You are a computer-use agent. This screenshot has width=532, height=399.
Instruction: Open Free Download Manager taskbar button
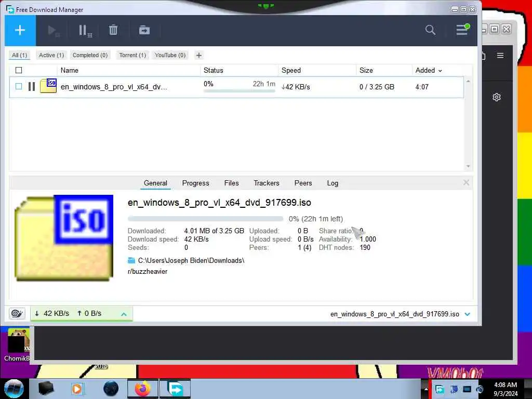click(x=175, y=389)
